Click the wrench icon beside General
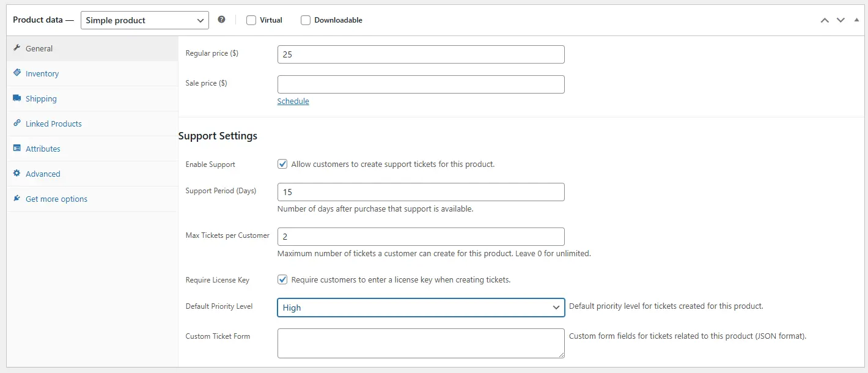This screenshot has width=868, height=373. 17,48
